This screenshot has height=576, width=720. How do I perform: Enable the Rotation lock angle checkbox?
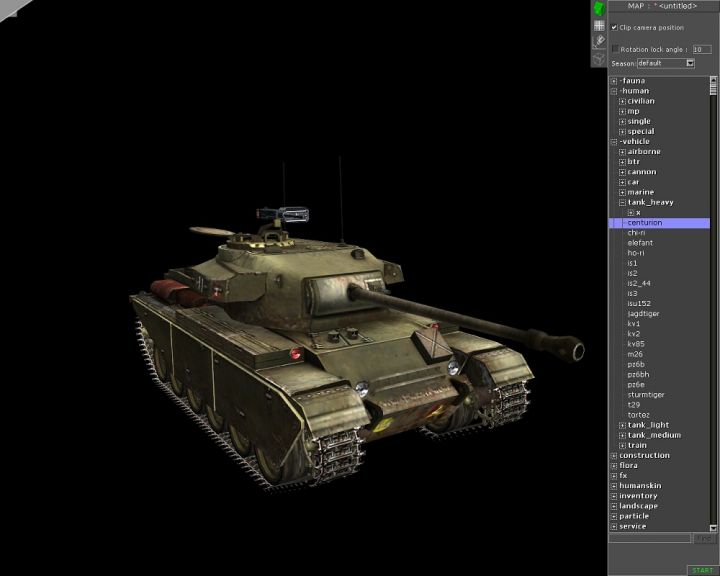615,48
